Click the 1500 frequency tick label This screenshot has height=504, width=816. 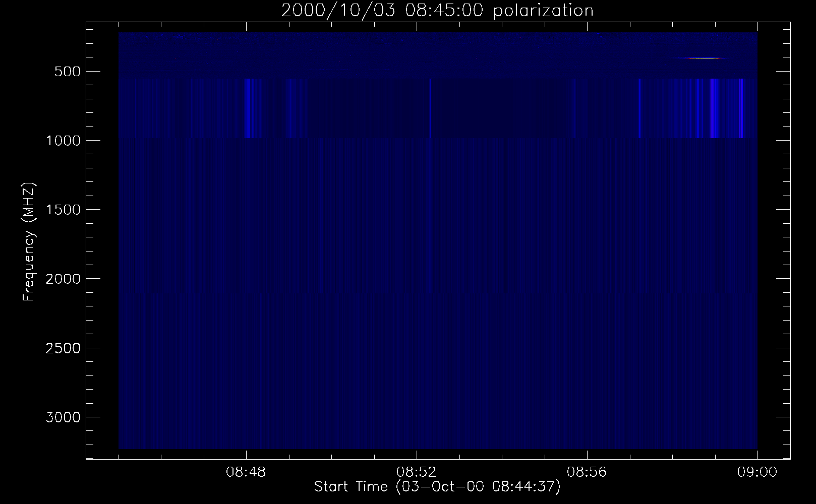63,210
